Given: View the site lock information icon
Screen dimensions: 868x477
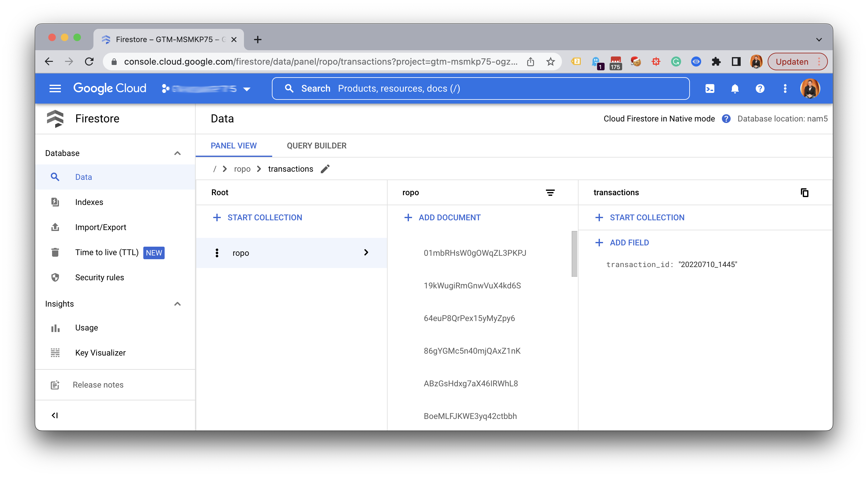Looking at the screenshot, I should (x=114, y=62).
